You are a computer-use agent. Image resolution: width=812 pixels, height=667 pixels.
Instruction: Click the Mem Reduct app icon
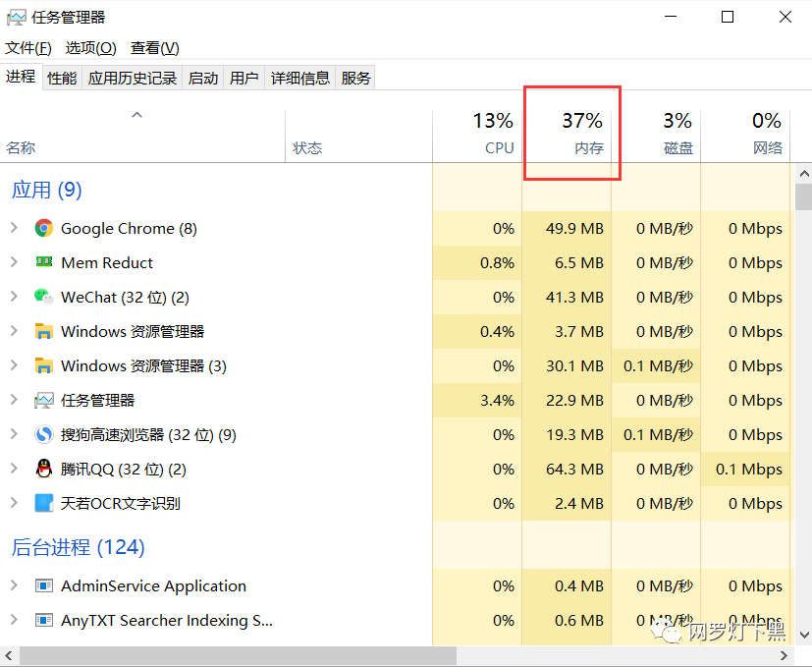[x=44, y=261]
